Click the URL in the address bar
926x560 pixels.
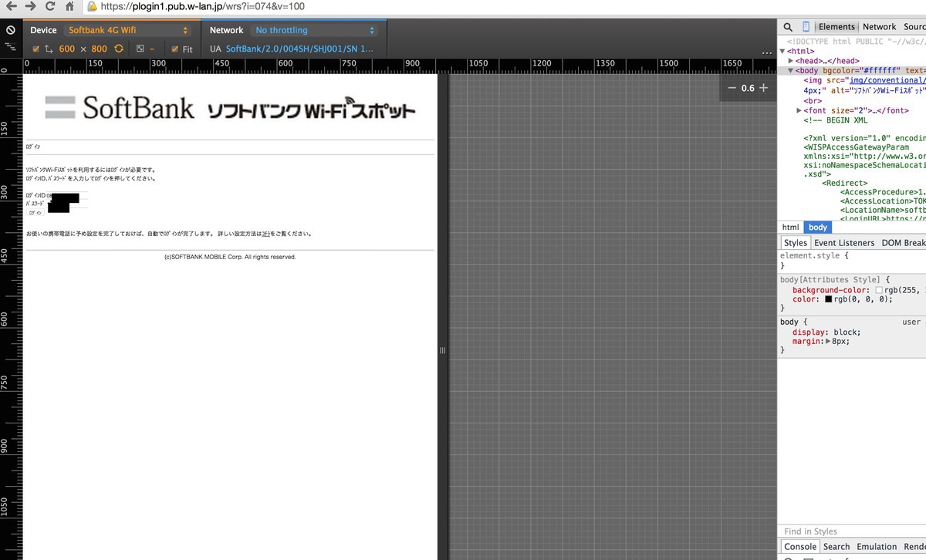click(202, 7)
